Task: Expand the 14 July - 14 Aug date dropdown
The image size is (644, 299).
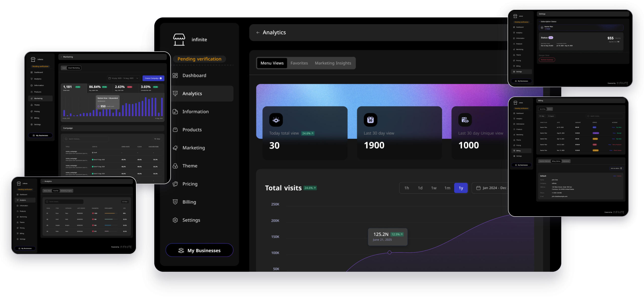Action: 124,78
